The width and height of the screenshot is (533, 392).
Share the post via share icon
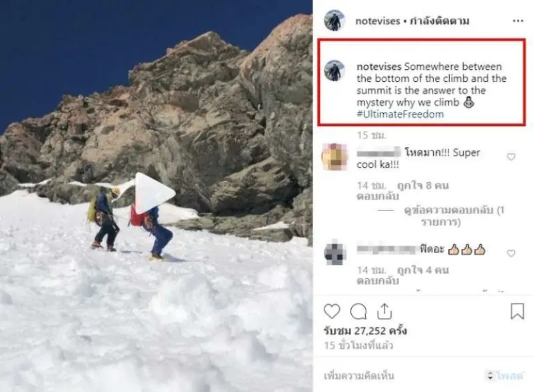pyautogui.click(x=384, y=311)
